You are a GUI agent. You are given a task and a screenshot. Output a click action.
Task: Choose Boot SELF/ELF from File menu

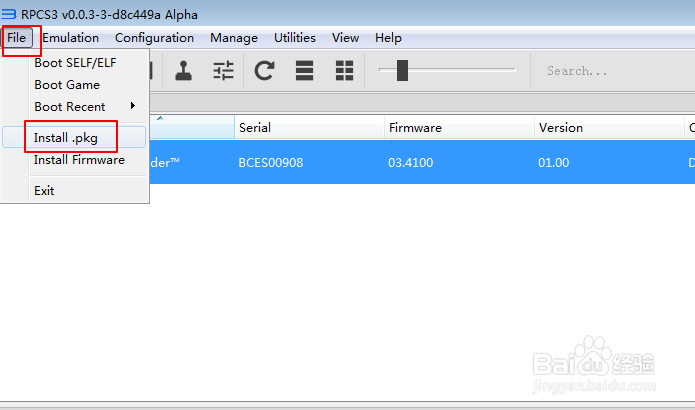pyautogui.click(x=74, y=62)
